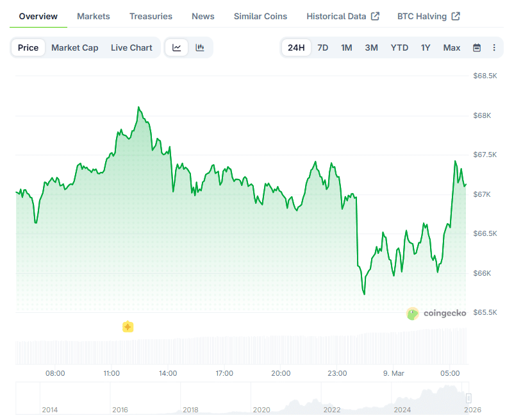Switch to the candlestick chart icon
Viewport: 514px width, 420px height.
point(199,47)
